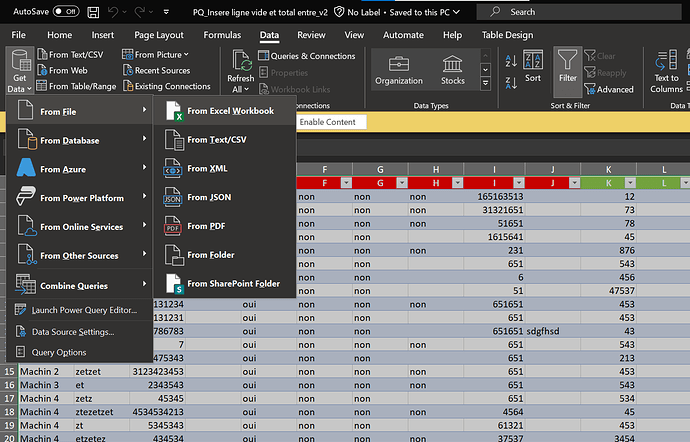Open the From Picture dropdown

[156, 55]
